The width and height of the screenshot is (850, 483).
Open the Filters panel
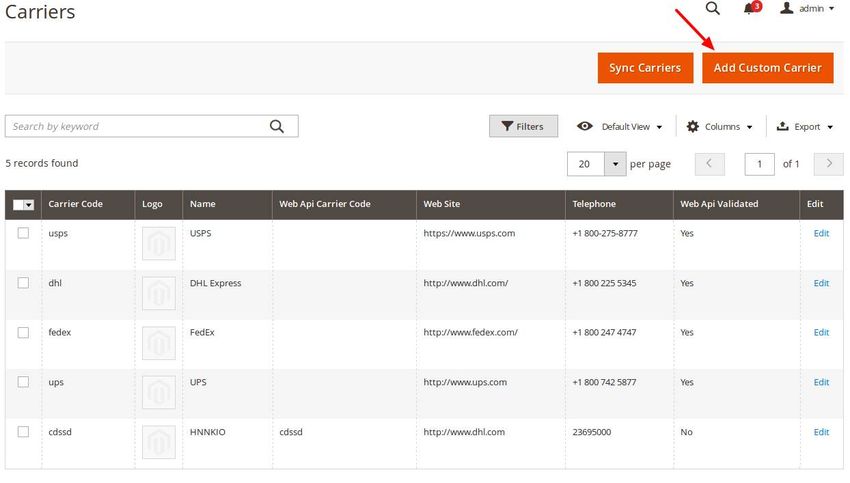pos(523,126)
